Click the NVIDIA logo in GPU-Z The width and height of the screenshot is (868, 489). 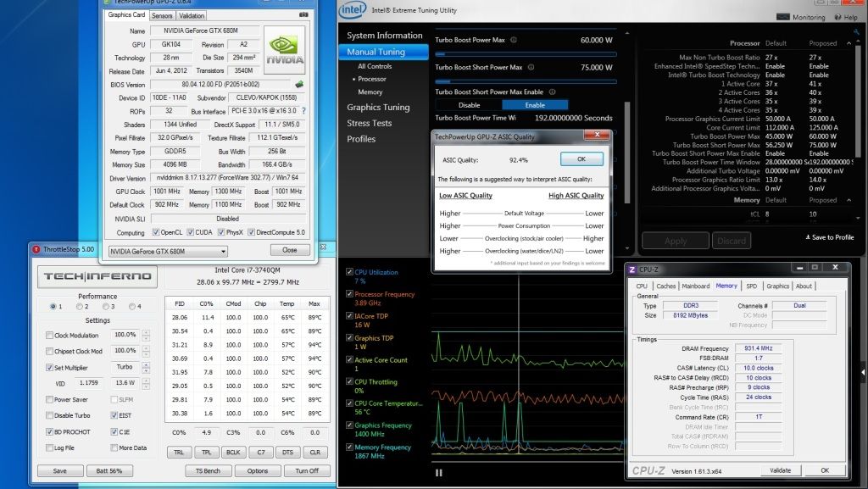pos(284,50)
